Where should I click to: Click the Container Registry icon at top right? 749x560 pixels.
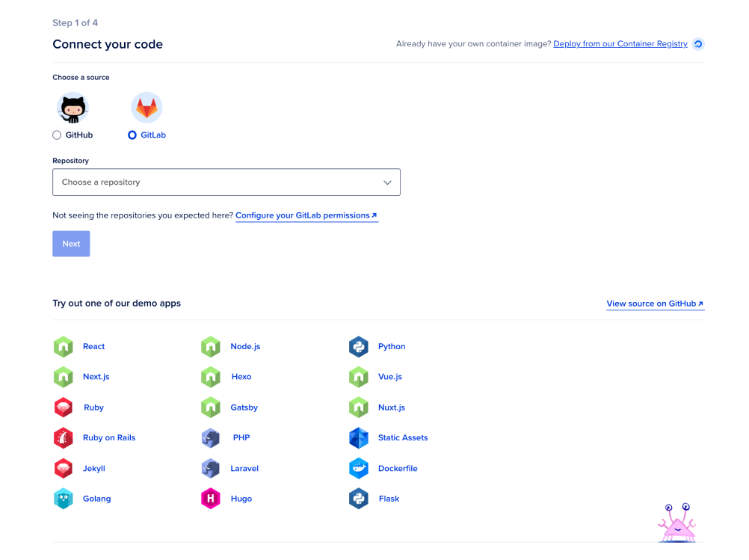698,44
